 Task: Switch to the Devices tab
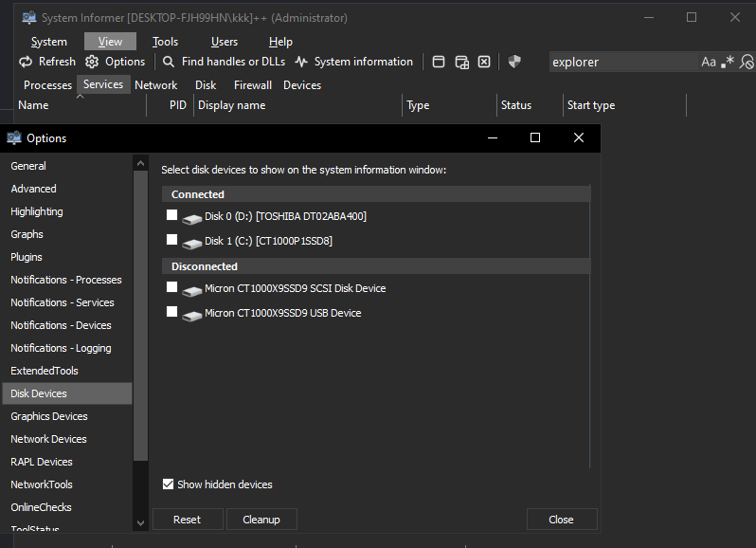302,85
